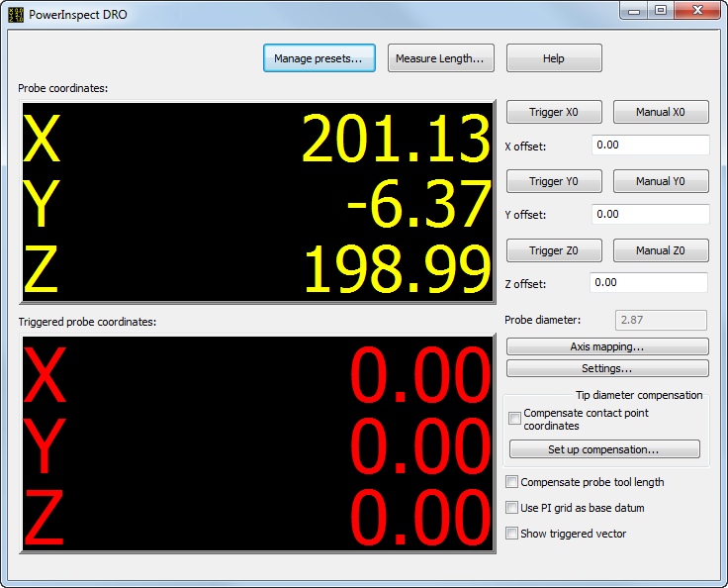Click the 'Probe diameter:' label
Image resolution: width=728 pixels, height=588 pixels.
point(542,320)
